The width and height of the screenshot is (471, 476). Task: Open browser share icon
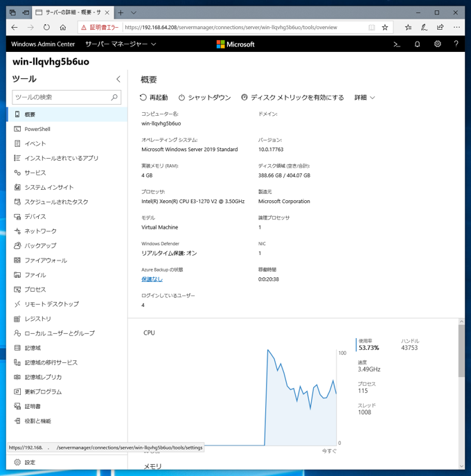click(x=440, y=27)
